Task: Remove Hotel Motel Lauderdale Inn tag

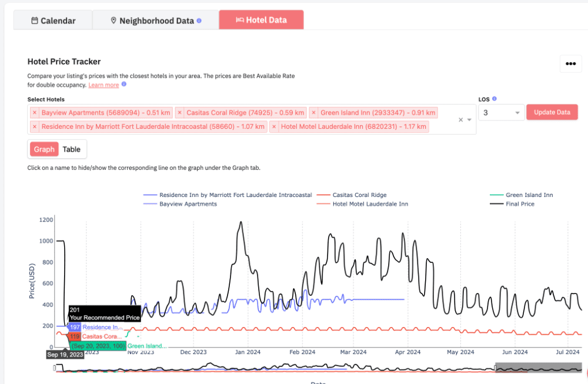Action: pyautogui.click(x=274, y=127)
